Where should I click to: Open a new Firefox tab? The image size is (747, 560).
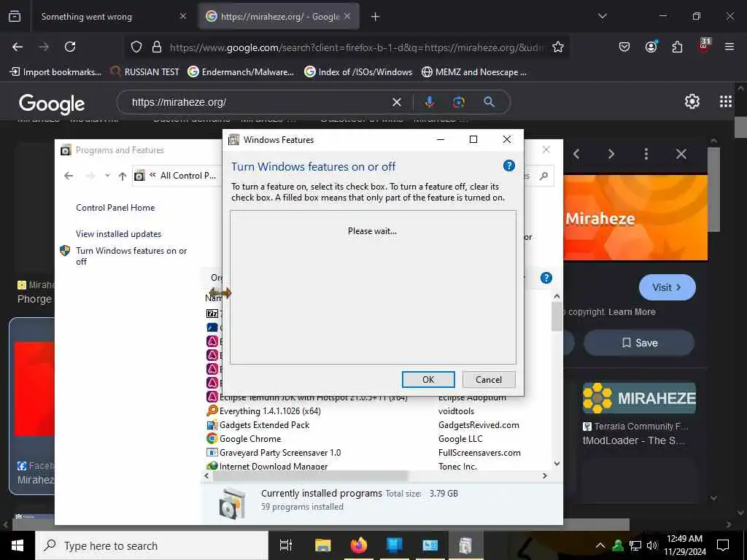[x=376, y=17]
